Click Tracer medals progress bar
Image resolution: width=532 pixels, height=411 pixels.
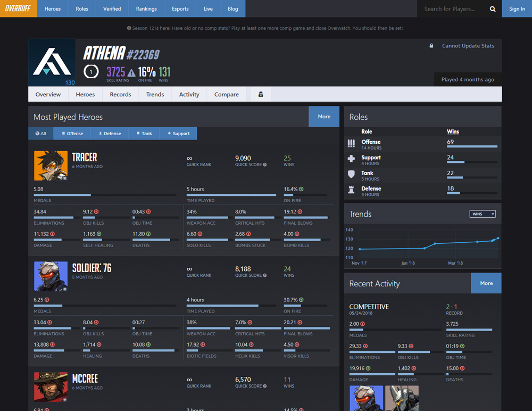pos(105,195)
